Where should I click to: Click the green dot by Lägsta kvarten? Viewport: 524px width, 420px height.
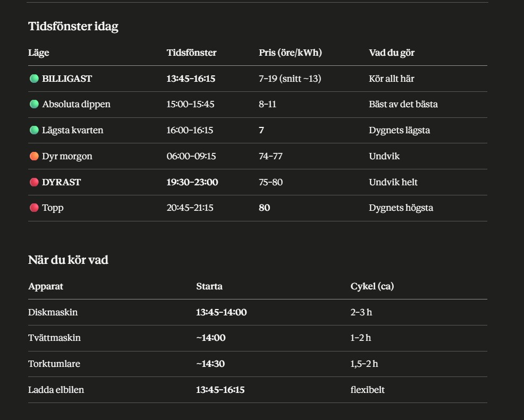pos(34,130)
